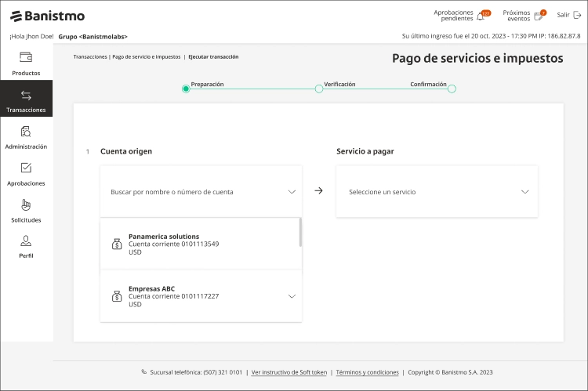Viewport: 588px width, 391px height.
Task: Expand the Cuenta origen dropdown chevron
Action: click(x=292, y=192)
